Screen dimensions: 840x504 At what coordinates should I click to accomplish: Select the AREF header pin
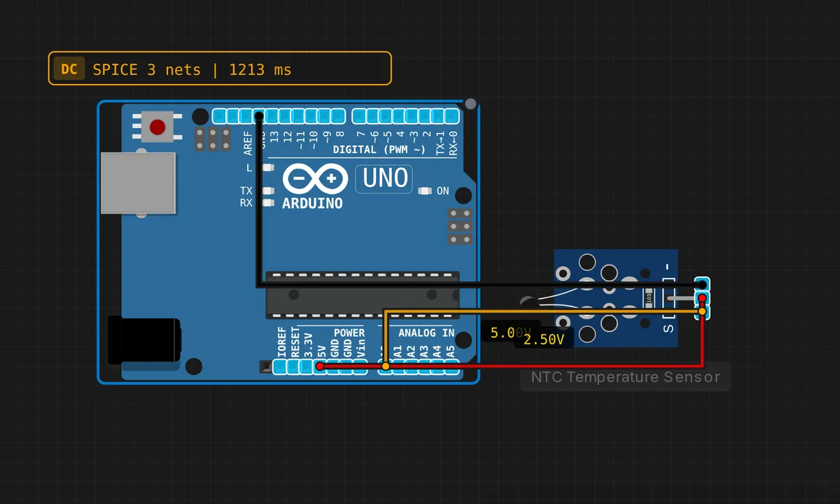(x=246, y=116)
